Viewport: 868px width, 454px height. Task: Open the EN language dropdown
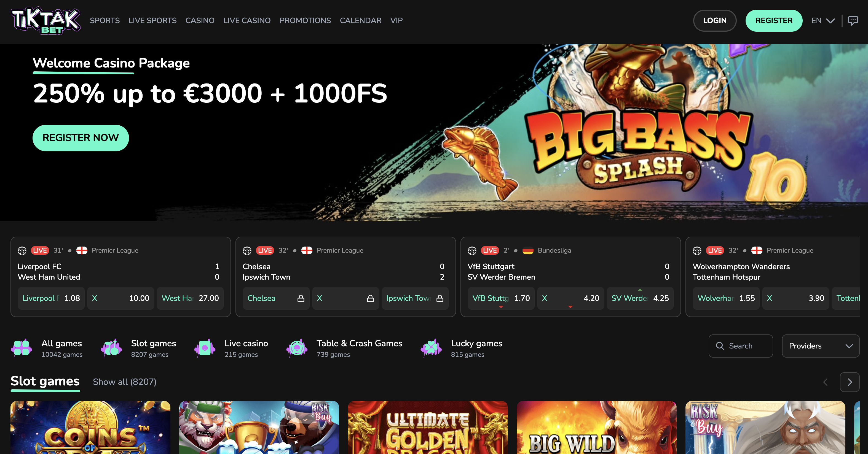pyautogui.click(x=823, y=21)
